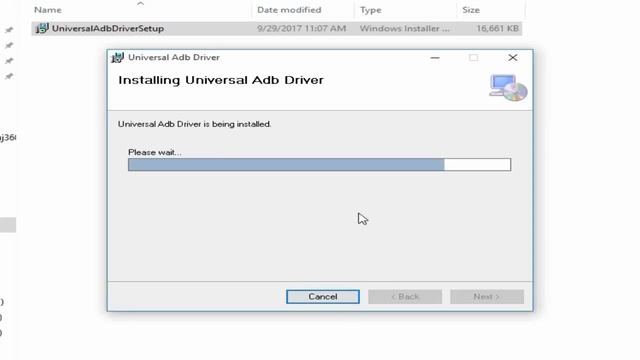Click the 'Please wait...' label
Viewport: 640px width, 360px height.
tap(155, 152)
